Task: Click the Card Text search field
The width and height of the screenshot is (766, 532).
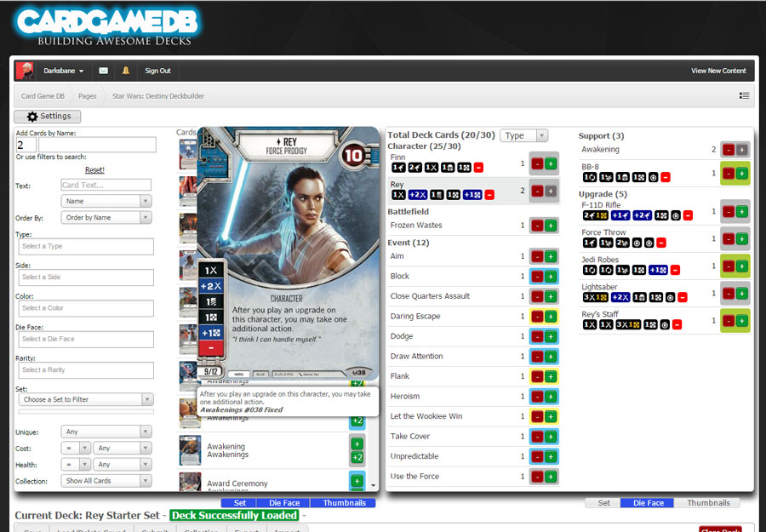Action: tap(106, 186)
